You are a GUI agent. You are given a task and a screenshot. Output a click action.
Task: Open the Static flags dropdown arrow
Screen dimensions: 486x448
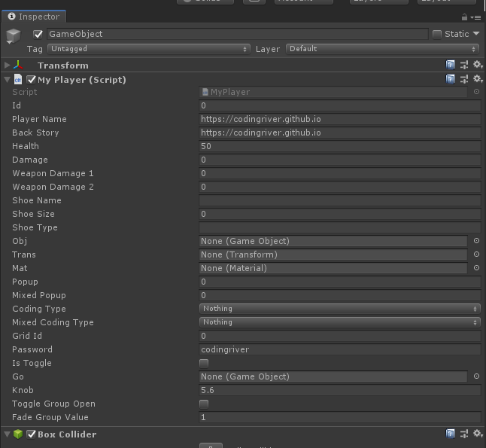476,34
